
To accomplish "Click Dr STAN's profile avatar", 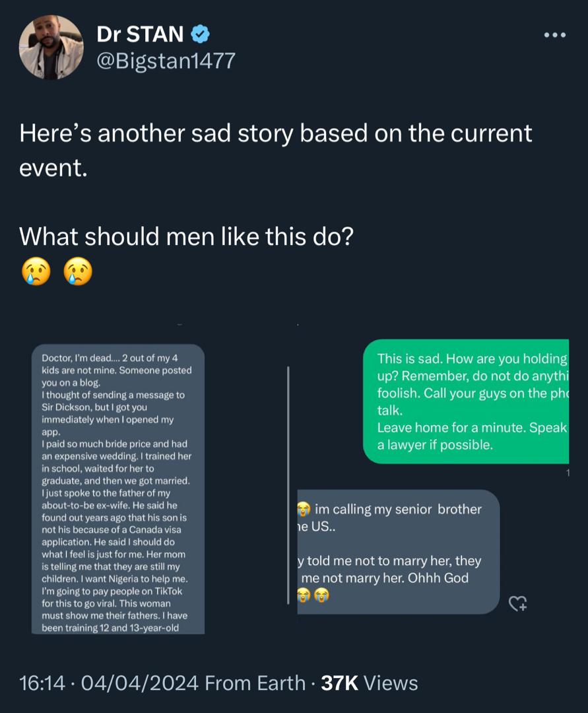I will click(x=51, y=47).
